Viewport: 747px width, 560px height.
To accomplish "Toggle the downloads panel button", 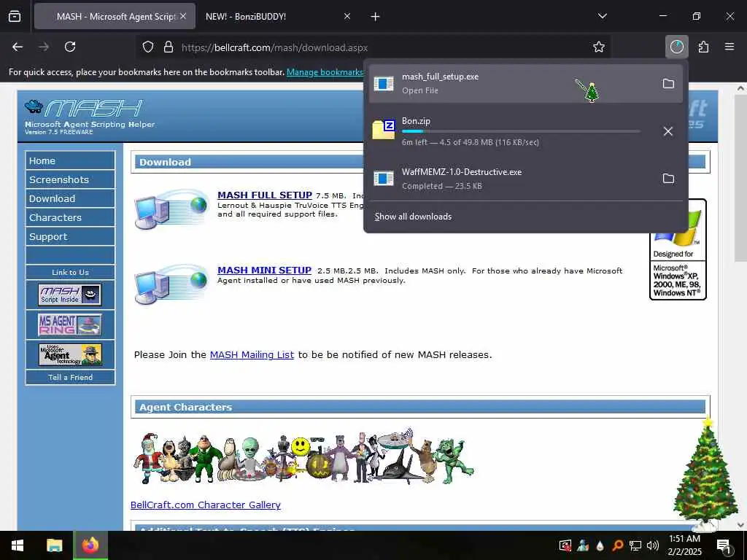I will [676, 47].
